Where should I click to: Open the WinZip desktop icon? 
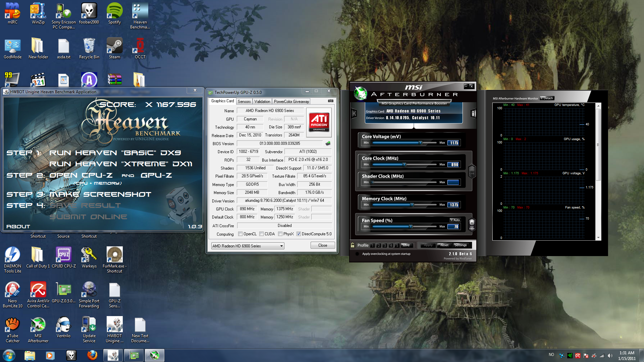coord(38,14)
